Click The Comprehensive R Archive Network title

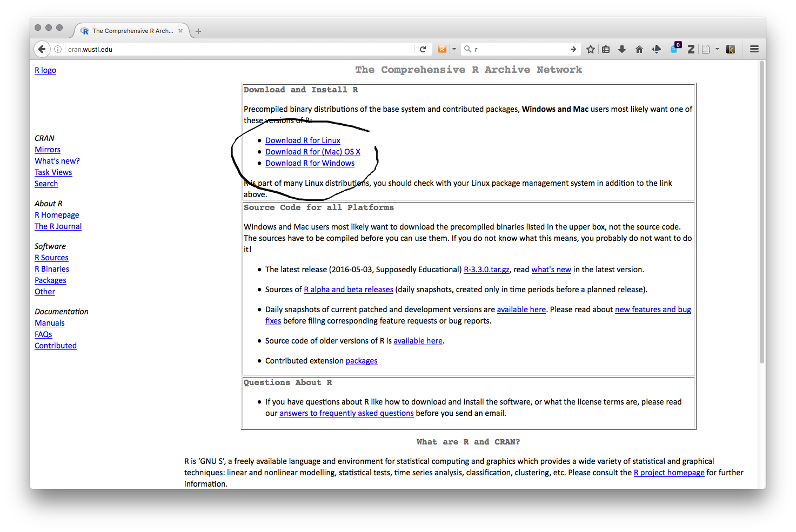tap(469, 70)
